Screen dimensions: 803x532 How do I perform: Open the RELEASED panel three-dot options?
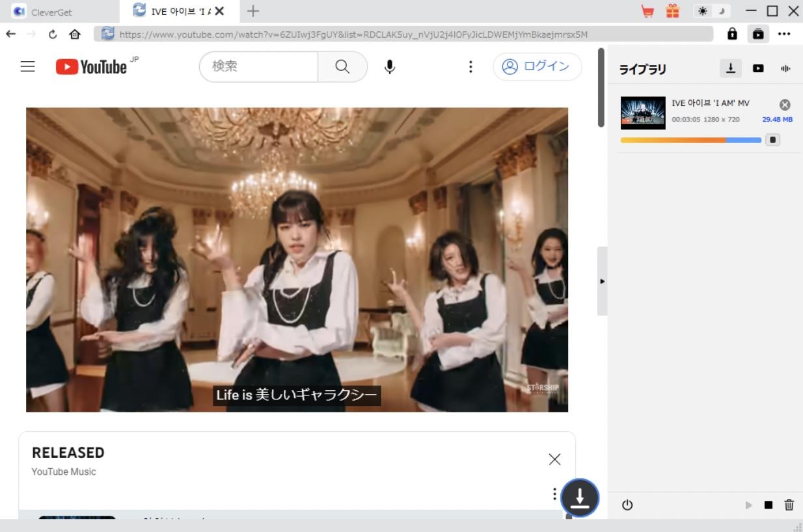point(554,494)
